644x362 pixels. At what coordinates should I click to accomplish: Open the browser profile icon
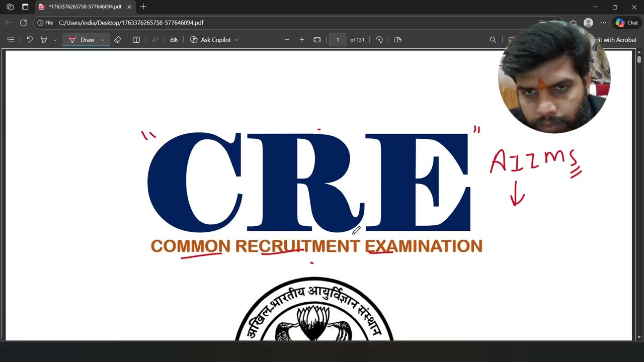[x=588, y=23]
